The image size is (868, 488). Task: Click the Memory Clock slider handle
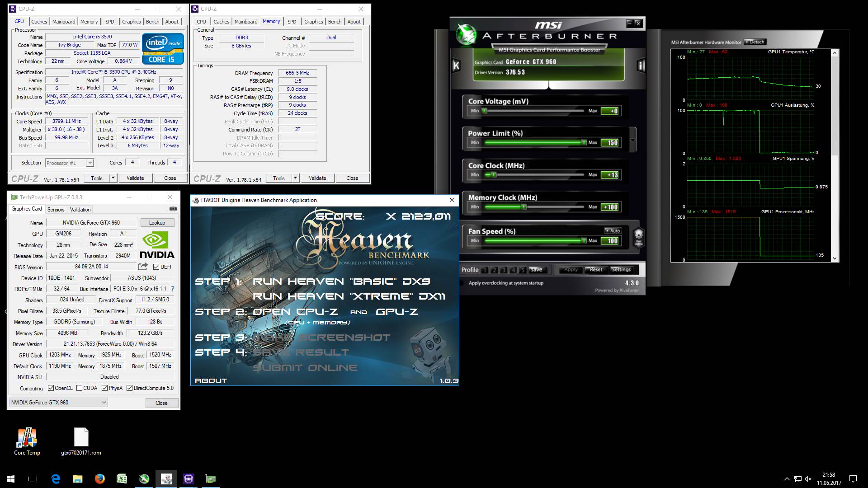(x=524, y=207)
